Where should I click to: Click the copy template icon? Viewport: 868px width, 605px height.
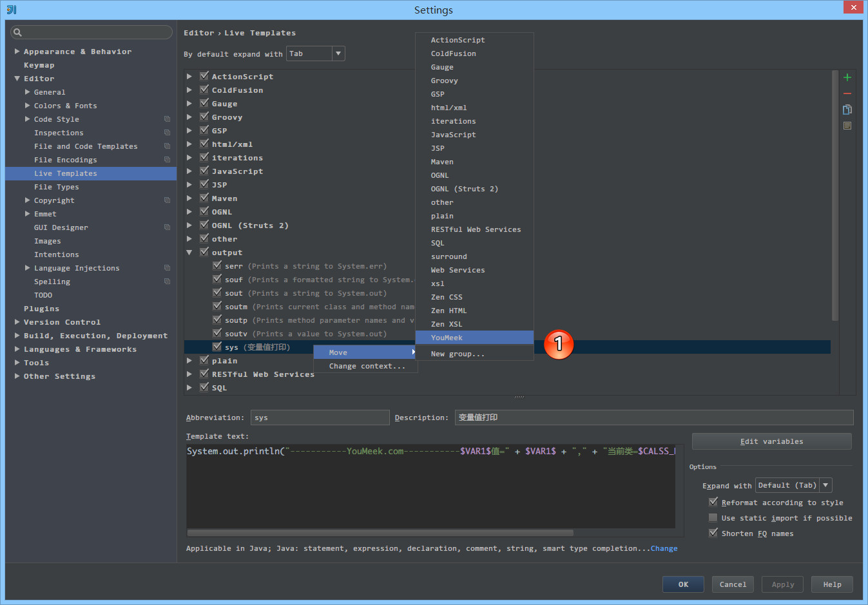(x=847, y=110)
